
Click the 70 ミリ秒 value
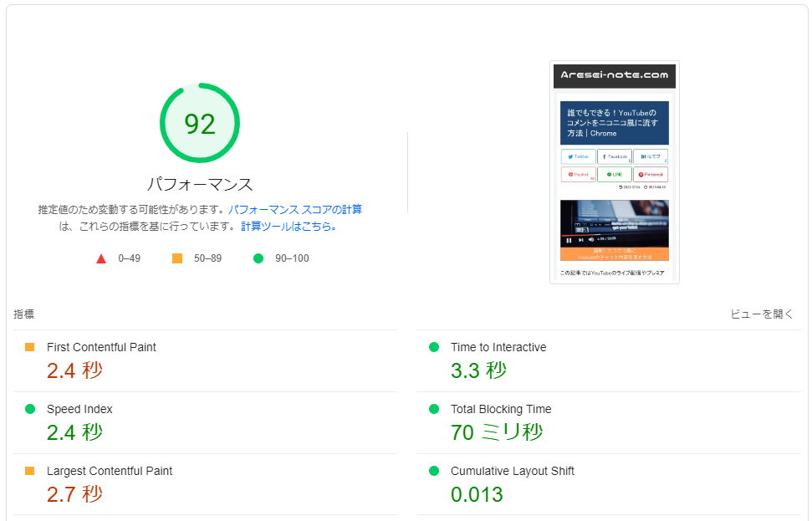(497, 432)
